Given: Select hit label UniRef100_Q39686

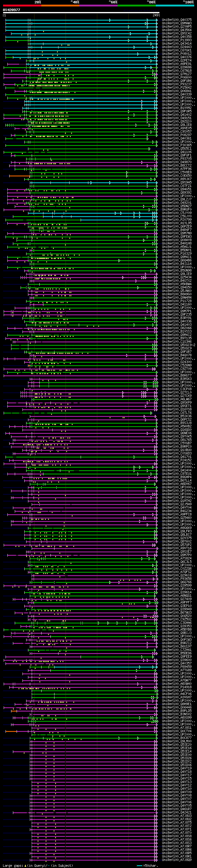Looking at the screenshot, I should [177, 67].
